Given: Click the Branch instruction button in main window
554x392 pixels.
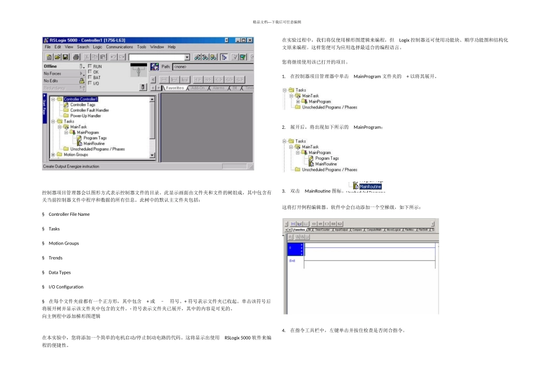Looking at the screenshot, I should coord(174,79).
